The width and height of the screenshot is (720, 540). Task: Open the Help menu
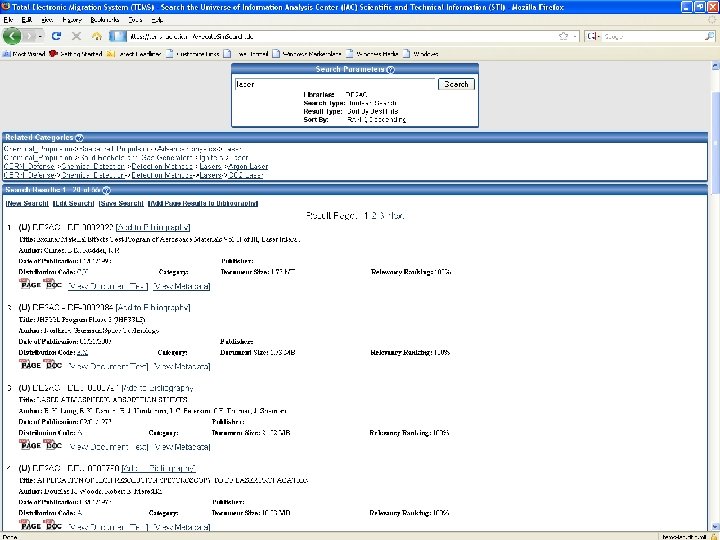pos(157,20)
